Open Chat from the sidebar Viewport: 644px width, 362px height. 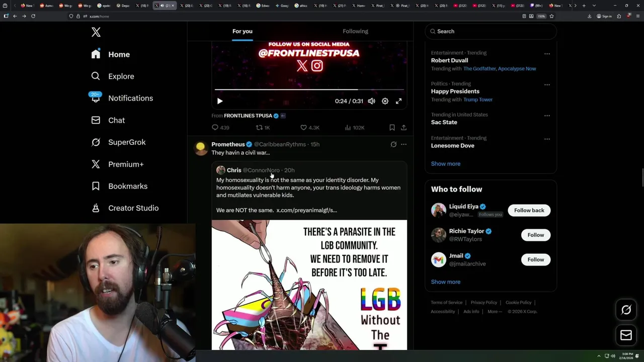tap(108, 120)
